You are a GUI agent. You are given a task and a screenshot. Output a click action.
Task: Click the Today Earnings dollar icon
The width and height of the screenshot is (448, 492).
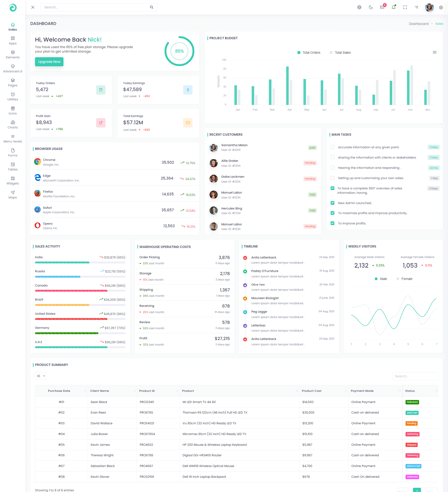click(x=188, y=90)
